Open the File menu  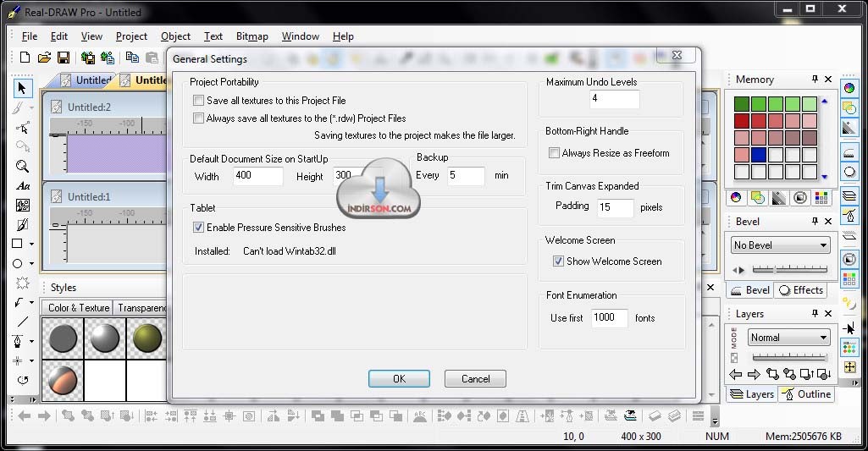point(30,36)
